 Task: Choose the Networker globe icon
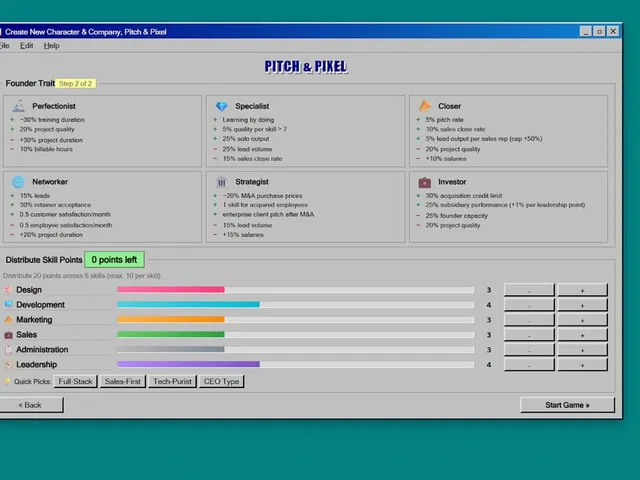point(18,182)
